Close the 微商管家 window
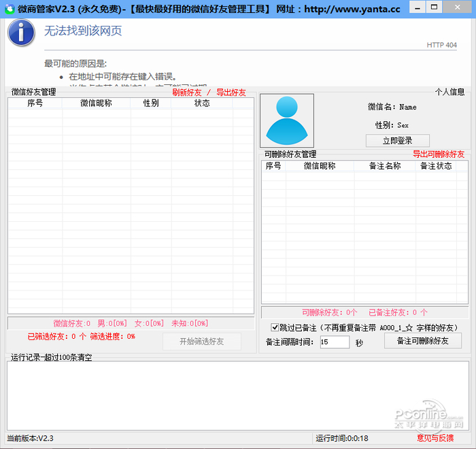The height and width of the screenshot is (449, 476). click(x=457, y=7)
